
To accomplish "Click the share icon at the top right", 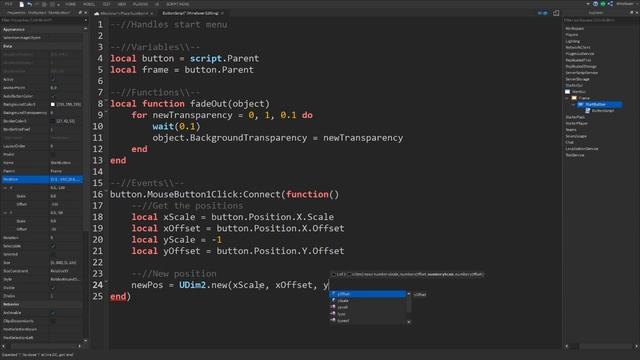I will (610, 4).
